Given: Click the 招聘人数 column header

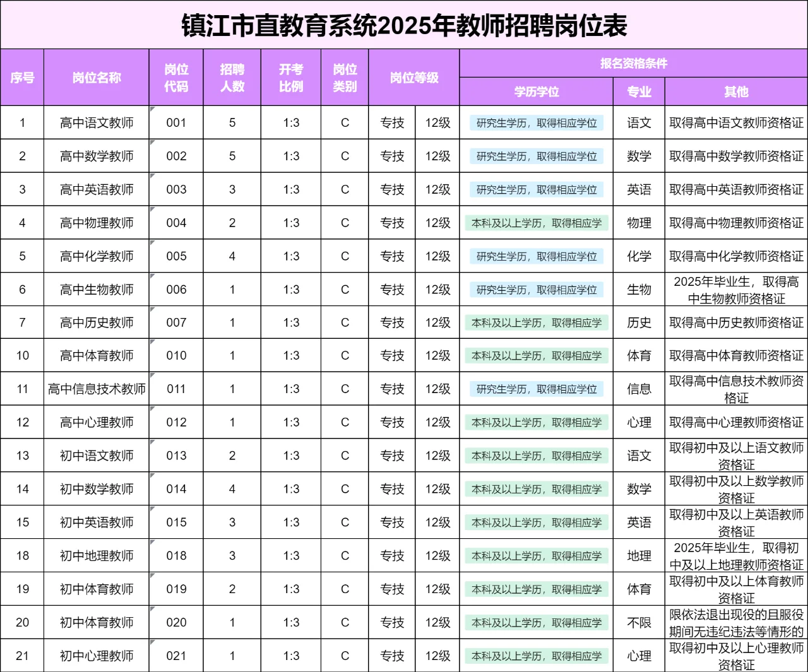Looking at the screenshot, I should coord(232,77).
